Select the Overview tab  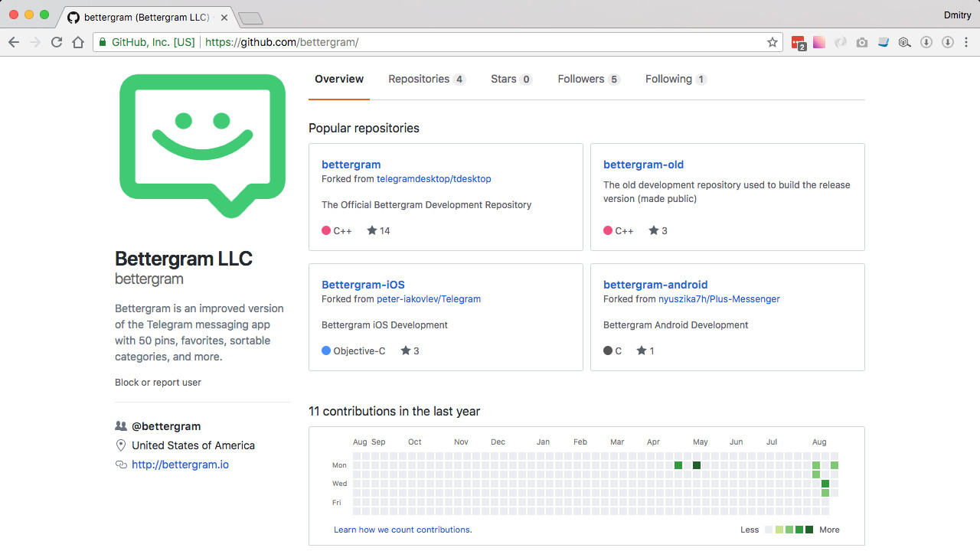point(339,79)
